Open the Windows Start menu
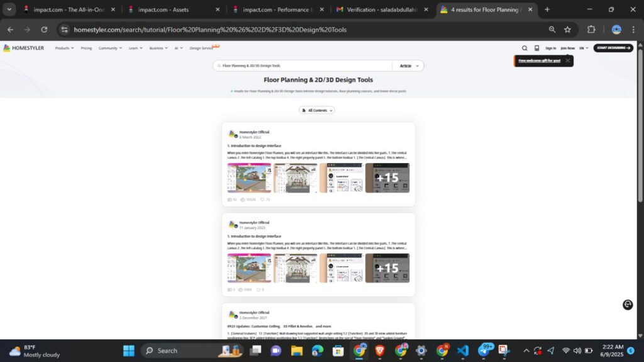 click(x=128, y=351)
